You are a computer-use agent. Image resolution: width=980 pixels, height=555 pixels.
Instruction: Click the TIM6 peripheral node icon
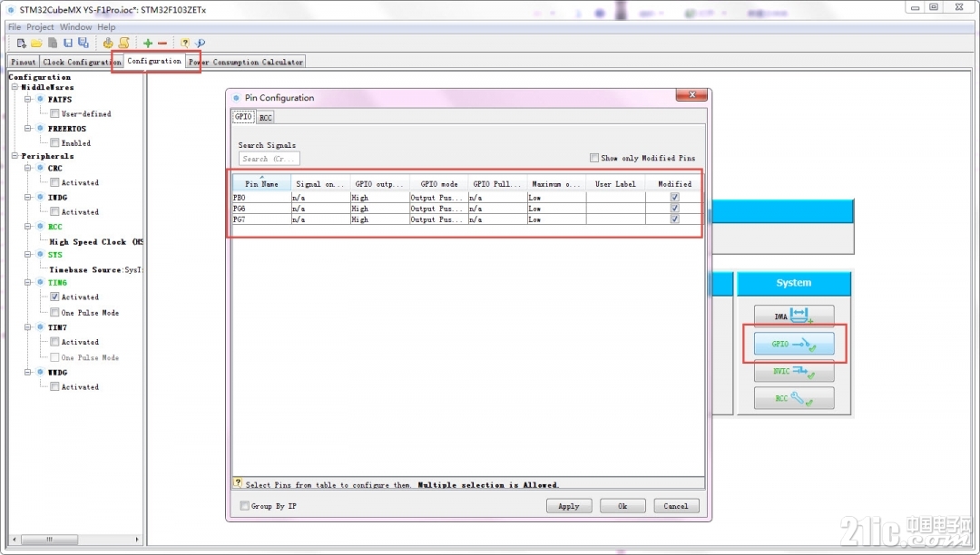(x=41, y=283)
